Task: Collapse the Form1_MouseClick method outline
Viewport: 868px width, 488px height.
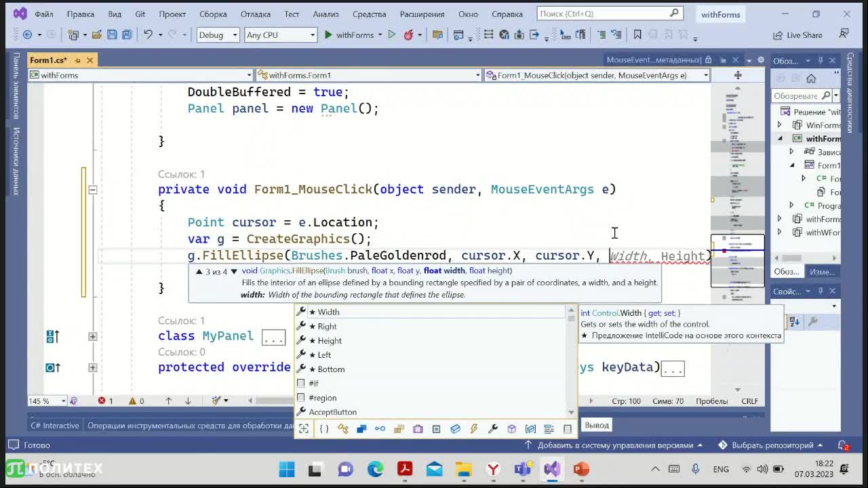Action: coord(93,190)
